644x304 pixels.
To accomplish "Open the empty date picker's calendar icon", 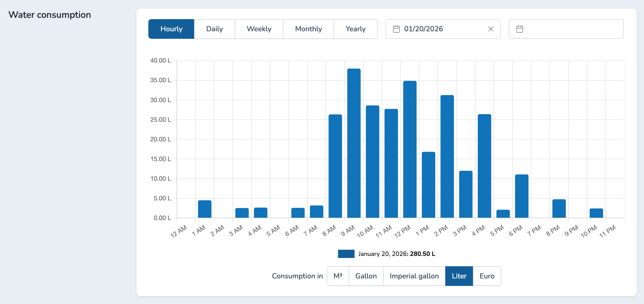I will point(519,29).
